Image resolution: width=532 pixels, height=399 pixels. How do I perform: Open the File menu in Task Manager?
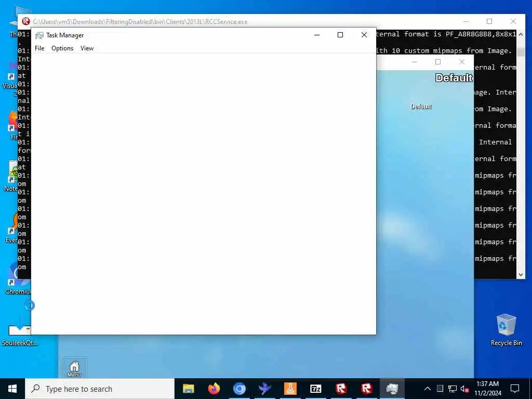coord(39,48)
